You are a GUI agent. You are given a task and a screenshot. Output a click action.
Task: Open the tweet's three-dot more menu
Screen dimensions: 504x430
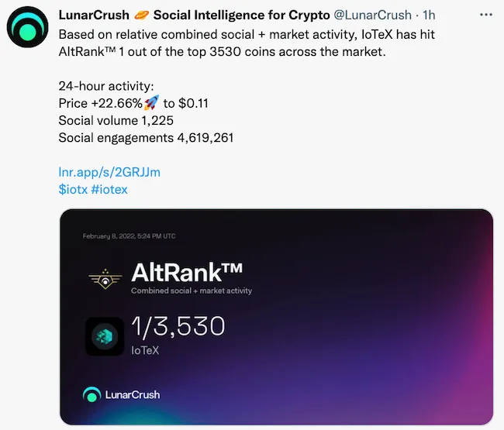486,15
